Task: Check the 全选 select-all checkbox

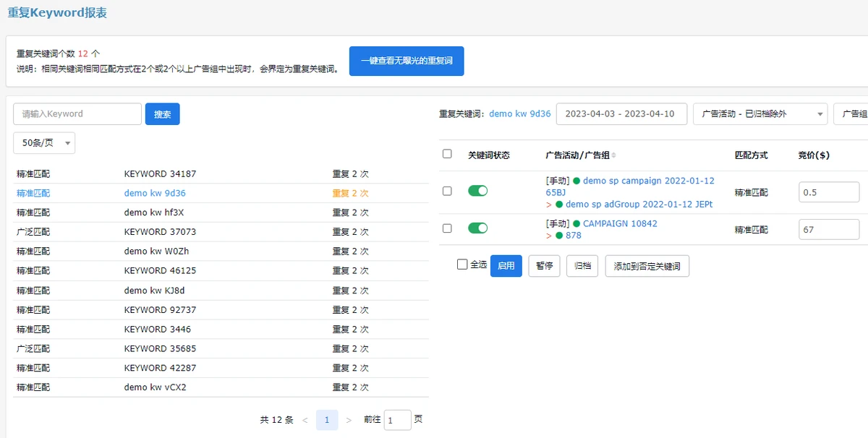Action: tap(462, 265)
